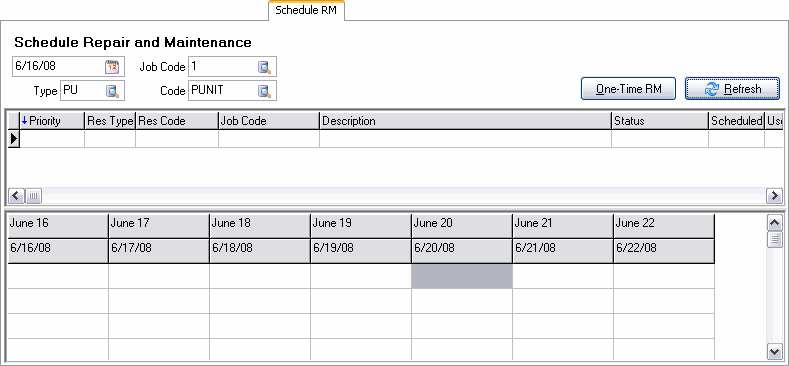Select the June 20 column header
Viewport: 789px width, 366px height.
tap(462, 226)
